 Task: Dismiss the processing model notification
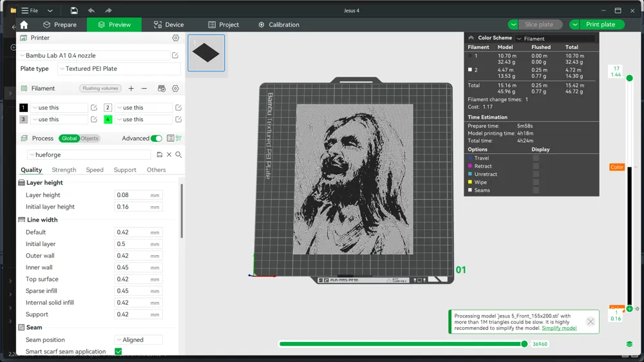[591, 321]
